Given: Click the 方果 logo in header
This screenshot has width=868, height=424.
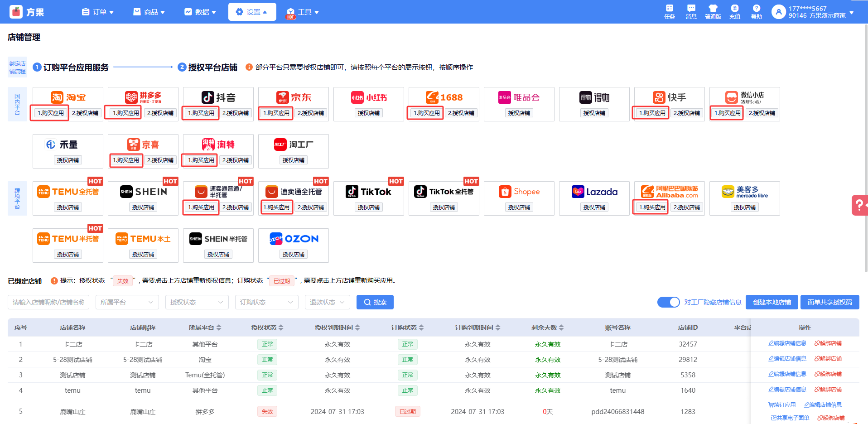Looking at the screenshot, I should pos(27,12).
